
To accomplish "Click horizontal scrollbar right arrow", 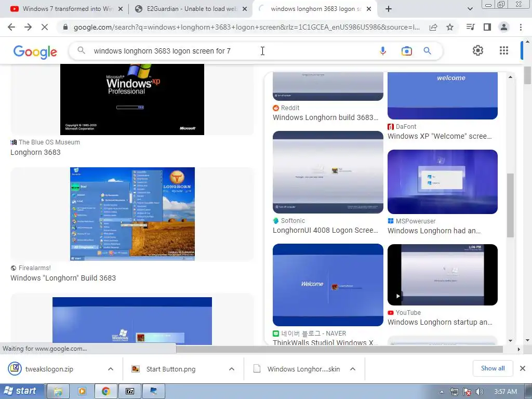I will [518, 349].
